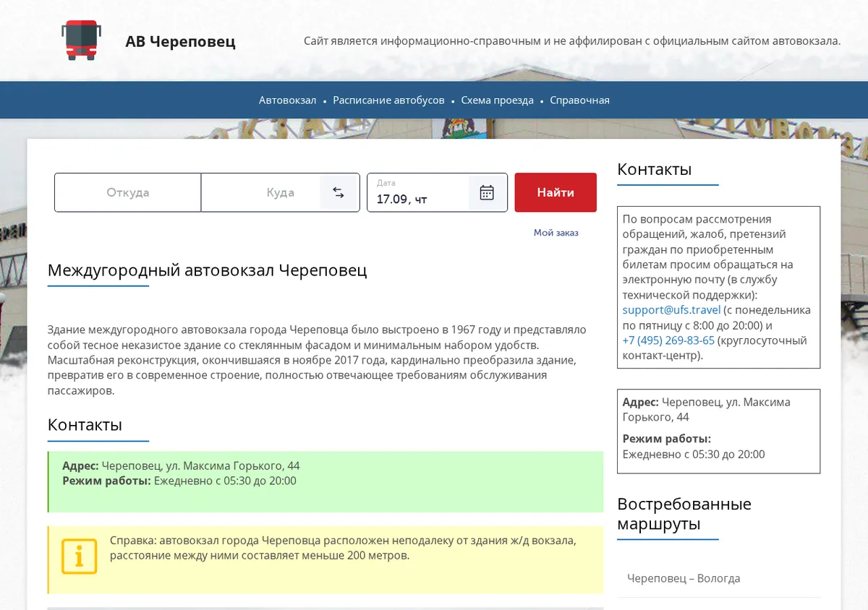Swap origin and destination with arrows icon
868x610 pixels.
click(x=339, y=192)
